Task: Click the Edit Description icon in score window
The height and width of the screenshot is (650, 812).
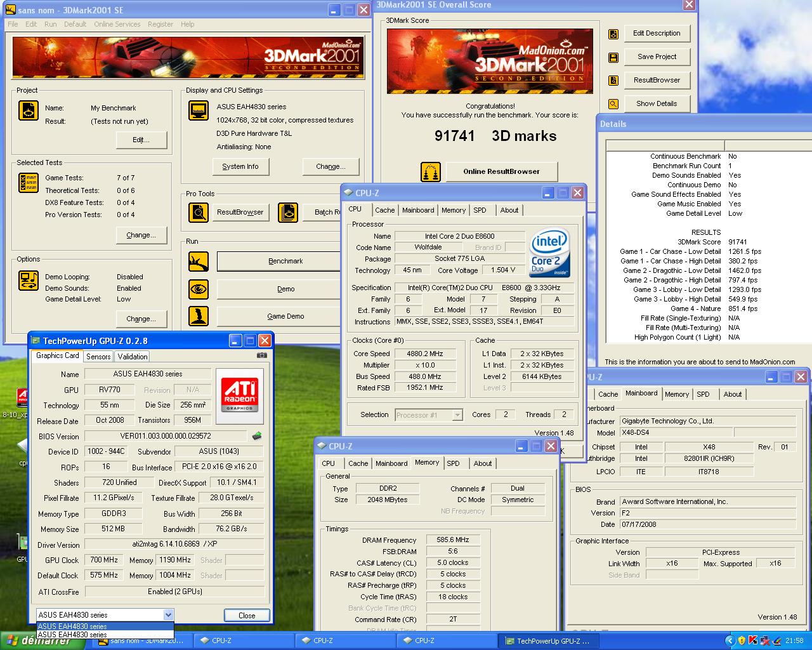Action: click(613, 34)
